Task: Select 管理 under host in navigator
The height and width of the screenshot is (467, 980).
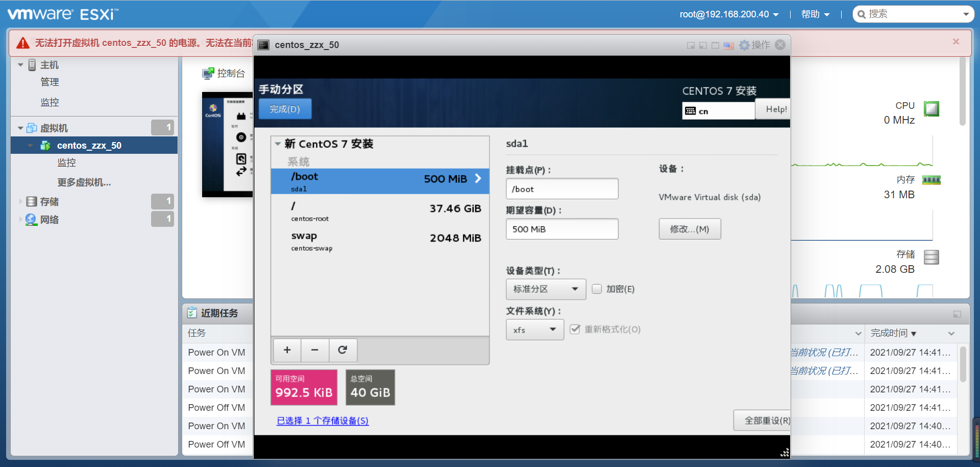Action: pos(50,82)
